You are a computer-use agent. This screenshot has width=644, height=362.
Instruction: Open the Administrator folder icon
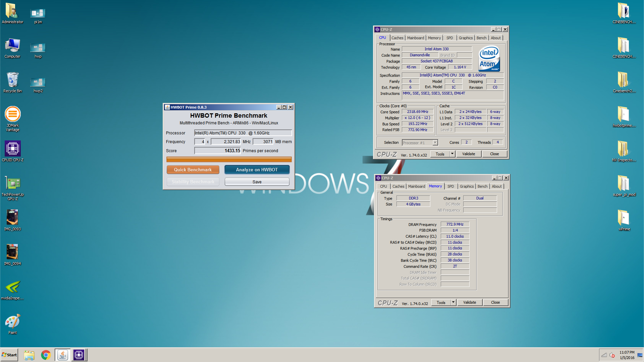point(12,13)
